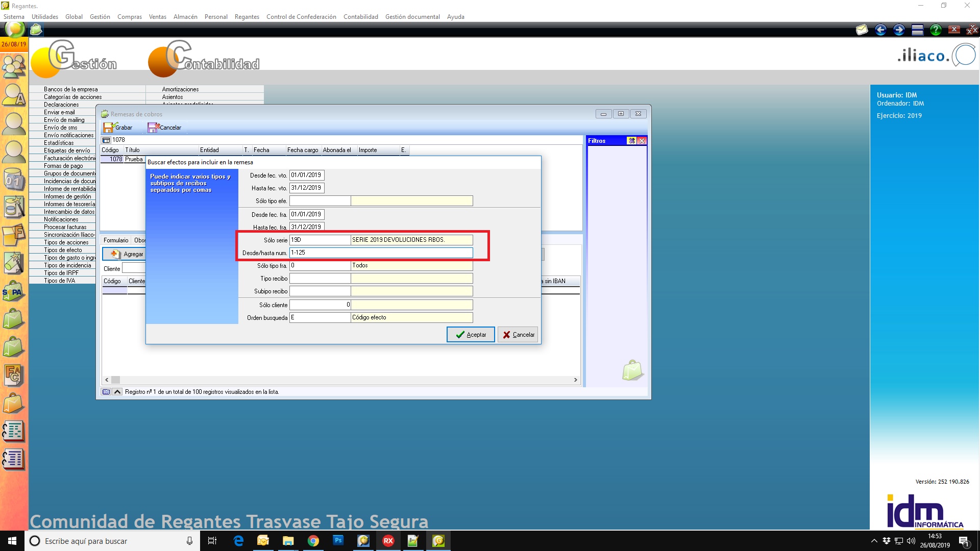Click Cancelar in the Remesas toolbar
The width and height of the screenshot is (980, 551).
165,128
